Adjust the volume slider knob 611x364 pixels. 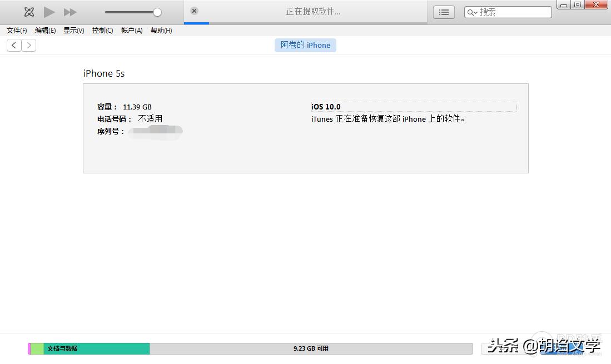[x=157, y=12]
